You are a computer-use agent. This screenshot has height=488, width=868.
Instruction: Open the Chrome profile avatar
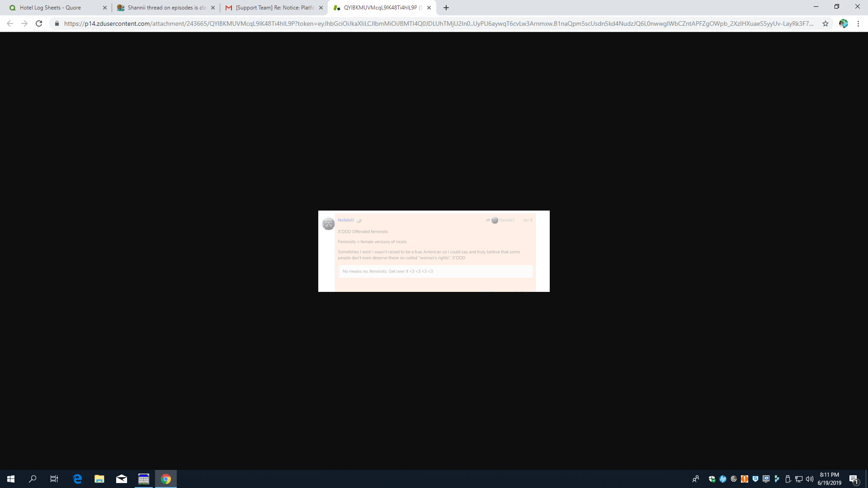844,23
